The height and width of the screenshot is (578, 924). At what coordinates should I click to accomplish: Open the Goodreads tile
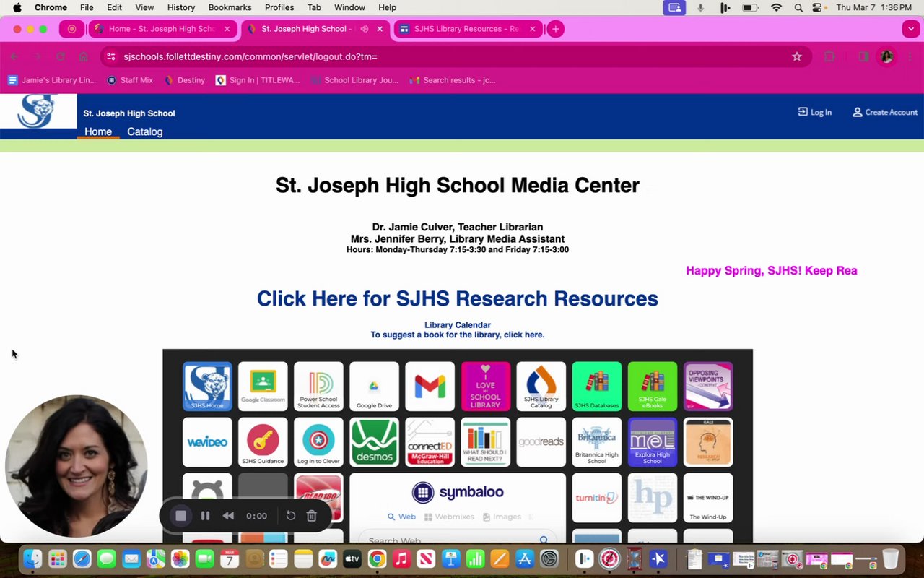[x=541, y=442]
